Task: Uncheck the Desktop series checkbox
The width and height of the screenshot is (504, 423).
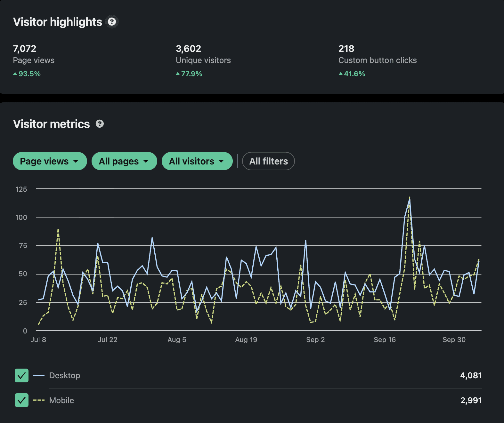Action: (21, 375)
